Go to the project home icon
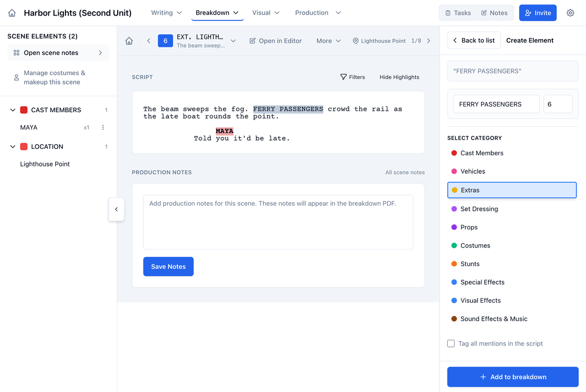Screen dimensions: 586x392 pos(12,13)
